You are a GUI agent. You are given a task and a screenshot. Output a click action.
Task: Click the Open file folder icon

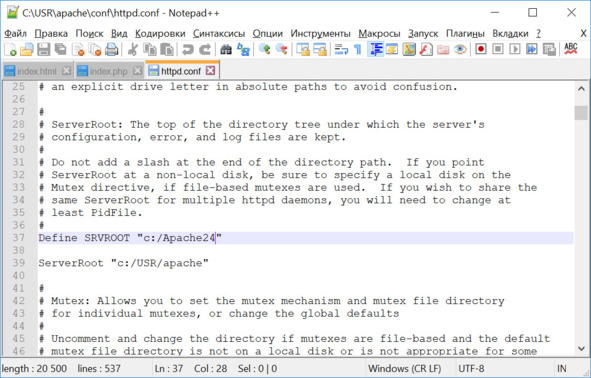point(27,50)
